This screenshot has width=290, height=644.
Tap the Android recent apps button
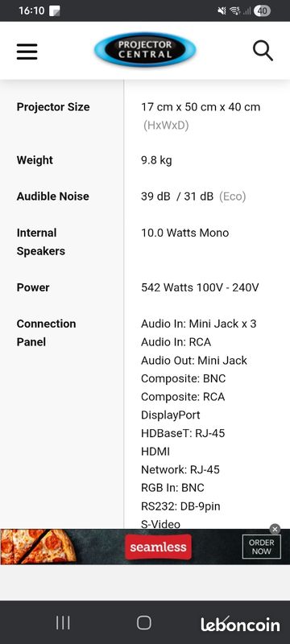[63, 622]
